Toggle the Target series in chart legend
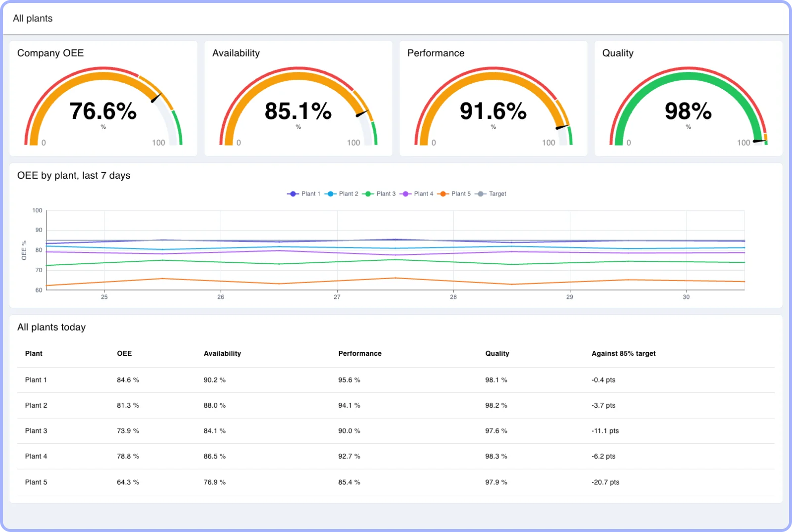The width and height of the screenshot is (792, 532). [491, 194]
